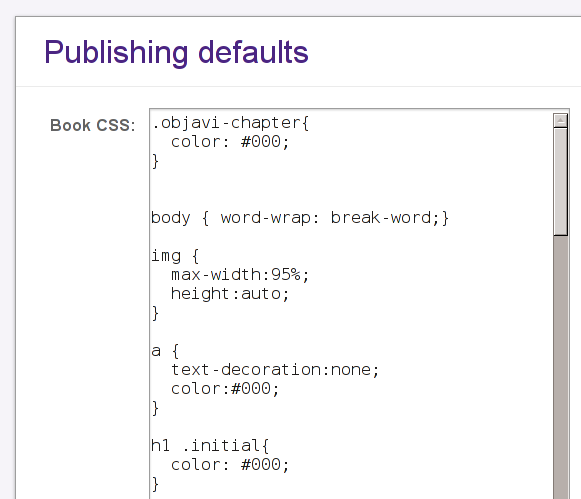Click the text-decoration:none; declaration

(275, 370)
